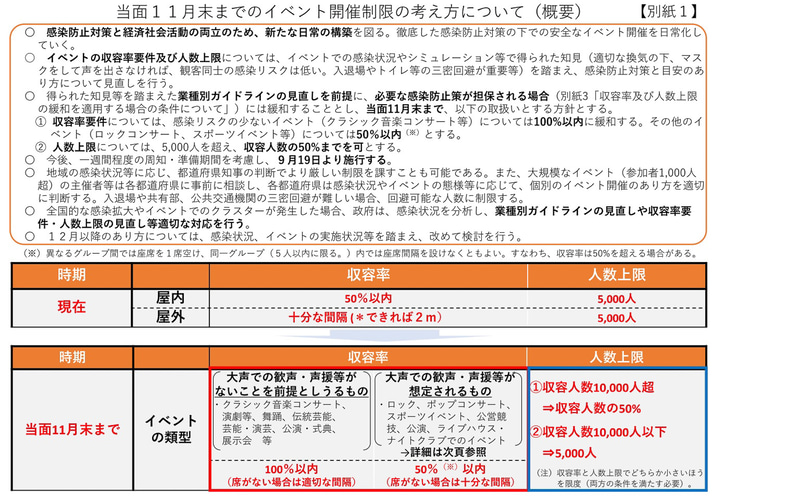The height and width of the screenshot is (500, 800).
Task: Click '→詳細は次頁参照' note
Action: point(443,452)
